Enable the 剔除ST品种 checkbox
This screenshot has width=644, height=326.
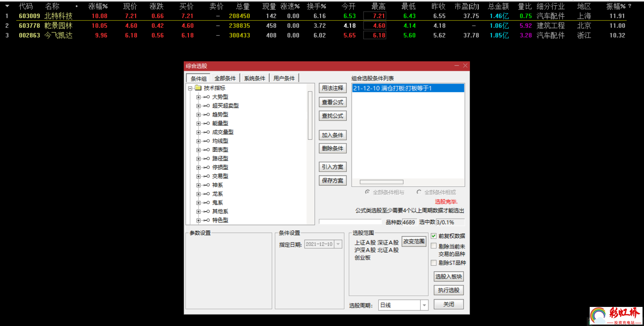[x=434, y=263]
